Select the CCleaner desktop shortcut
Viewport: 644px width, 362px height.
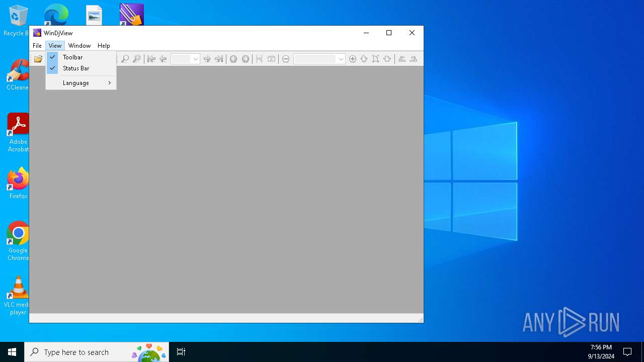pyautogui.click(x=18, y=75)
